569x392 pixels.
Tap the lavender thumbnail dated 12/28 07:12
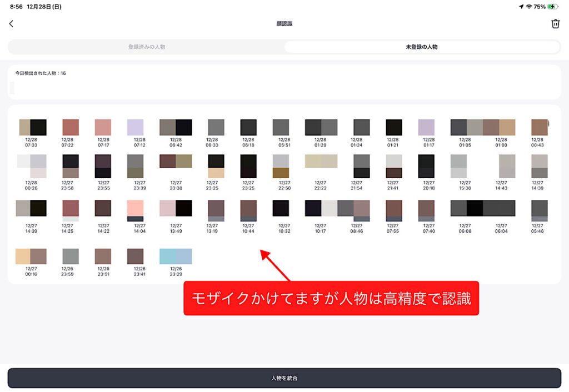[x=135, y=128]
